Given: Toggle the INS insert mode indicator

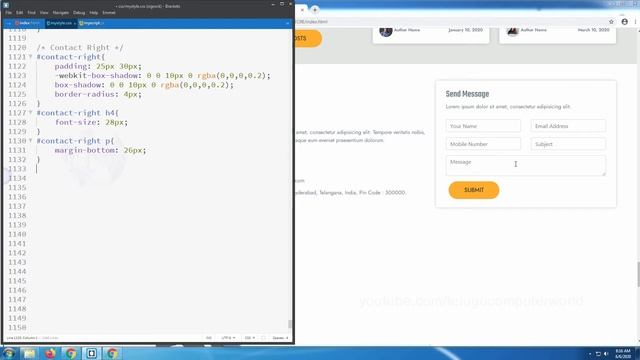Looking at the screenshot, I should 209,338.
